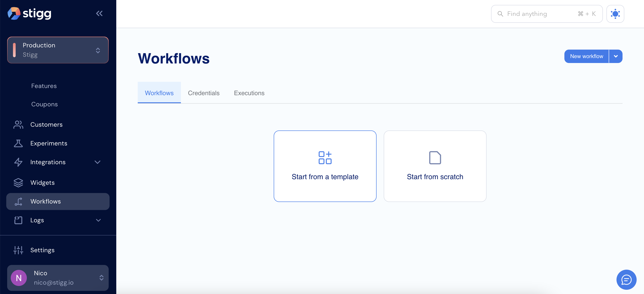Select the Workflows sidebar item

pos(45,201)
